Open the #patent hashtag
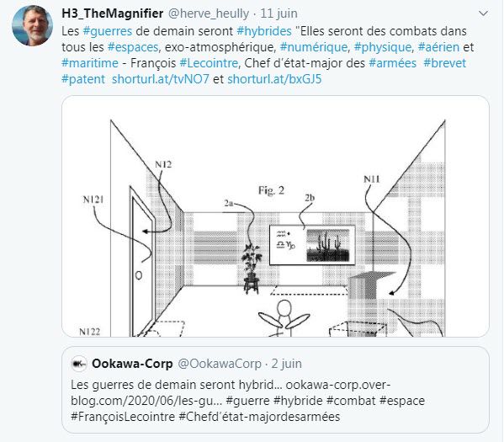The image size is (504, 442). coord(83,79)
